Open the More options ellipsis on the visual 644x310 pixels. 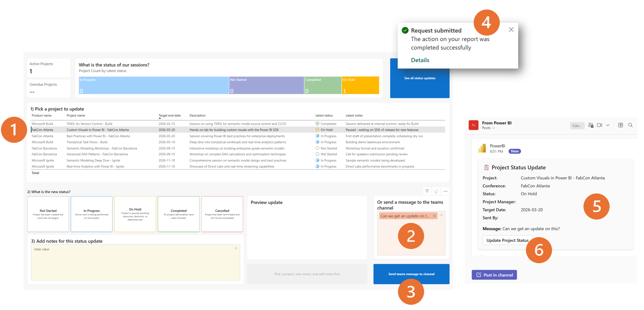[445, 191]
